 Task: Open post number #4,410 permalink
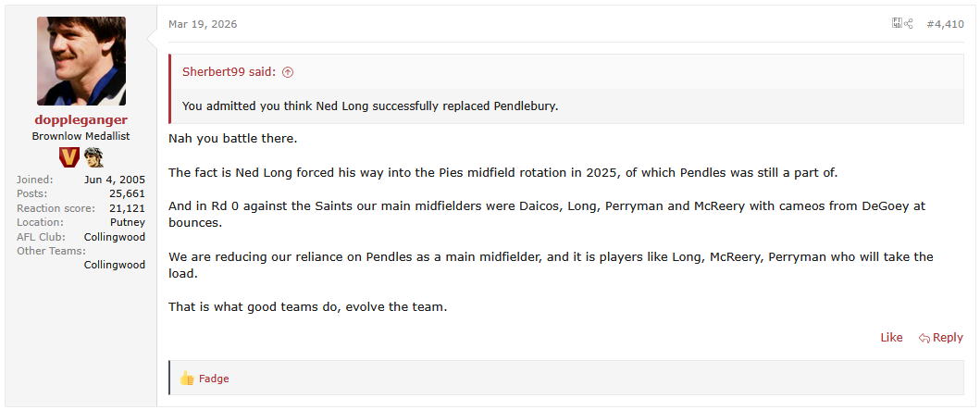click(945, 24)
